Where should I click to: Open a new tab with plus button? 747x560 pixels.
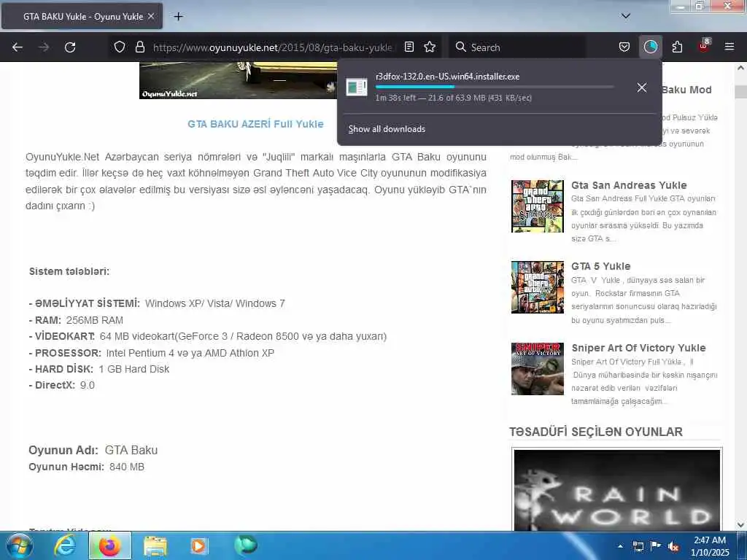(178, 17)
